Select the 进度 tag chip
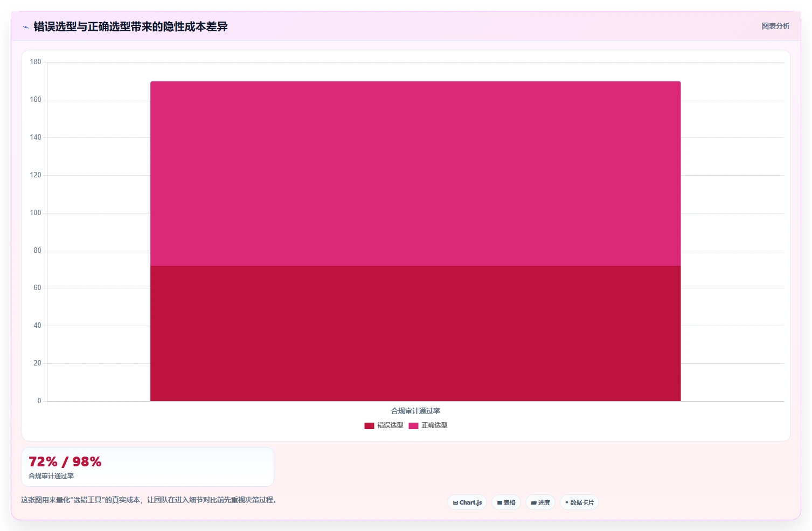 (x=540, y=502)
